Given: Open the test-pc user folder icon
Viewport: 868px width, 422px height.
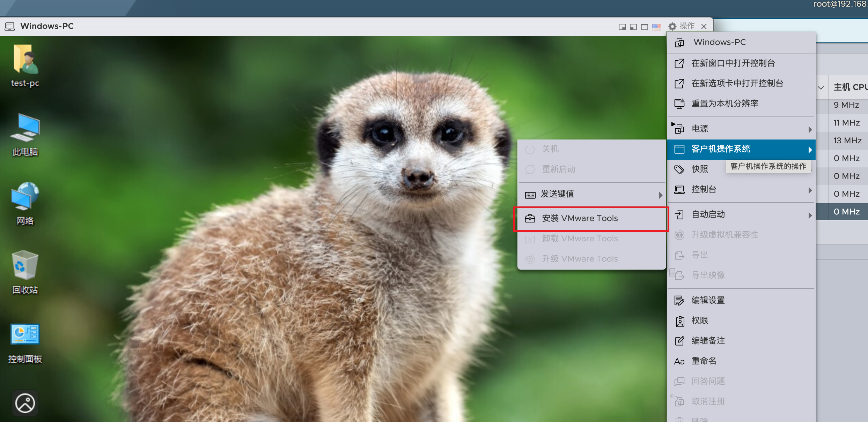Looking at the screenshot, I should tap(25, 65).
